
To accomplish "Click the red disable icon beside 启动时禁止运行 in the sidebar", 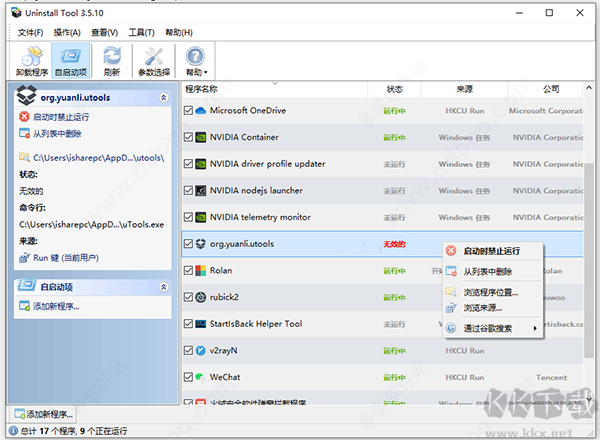I will pos(24,116).
